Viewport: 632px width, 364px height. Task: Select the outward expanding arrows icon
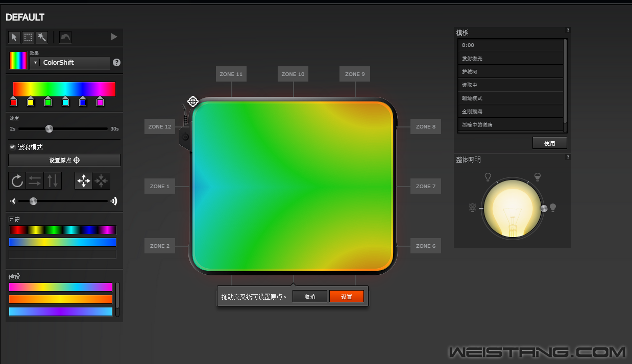(x=84, y=181)
